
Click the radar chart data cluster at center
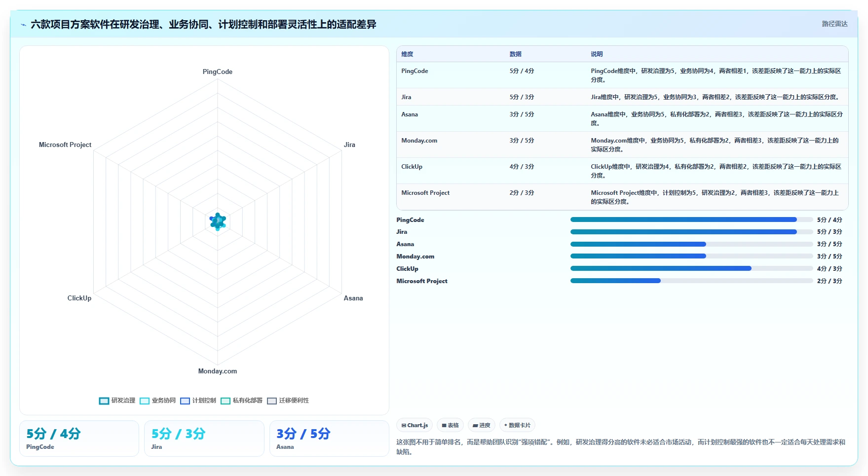(218, 221)
